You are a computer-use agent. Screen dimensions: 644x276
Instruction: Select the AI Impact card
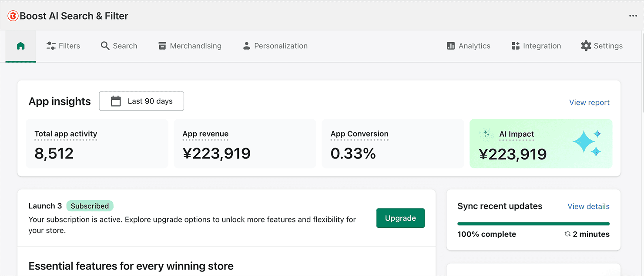(x=541, y=144)
